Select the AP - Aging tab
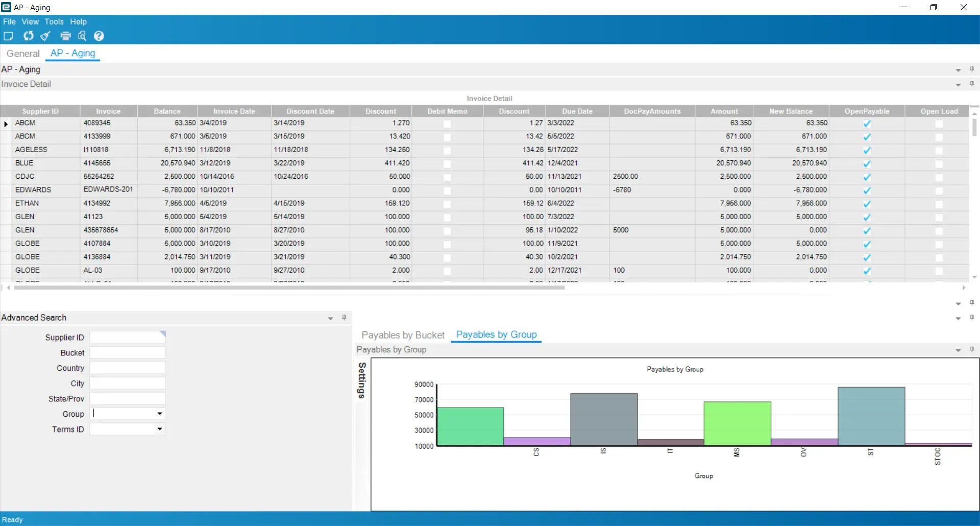This screenshot has width=980, height=526. pyautogui.click(x=72, y=53)
